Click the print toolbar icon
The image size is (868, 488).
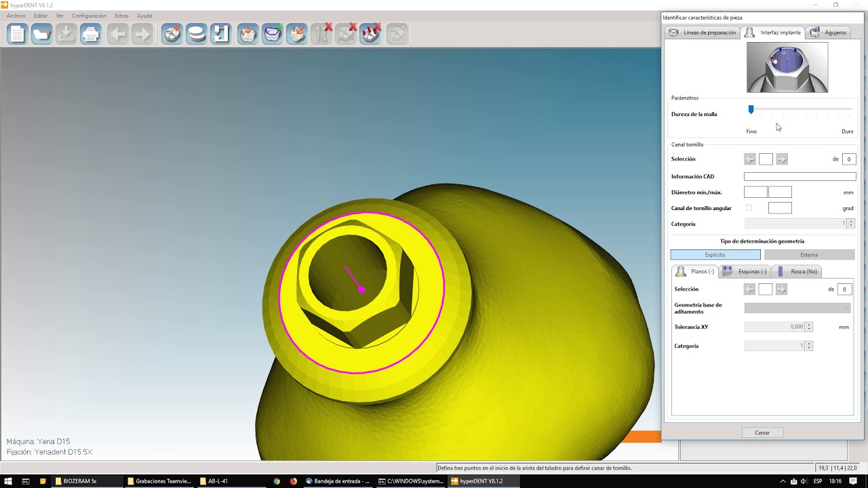pyautogui.click(x=90, y=34)
